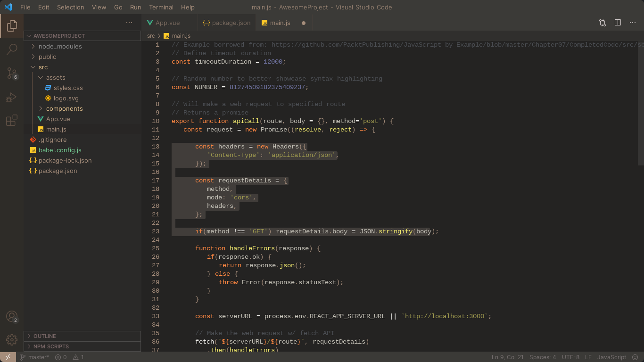Collapse the src folder
Image resolution: width=644 pixels, height=362 pixels.
(83, 67)
